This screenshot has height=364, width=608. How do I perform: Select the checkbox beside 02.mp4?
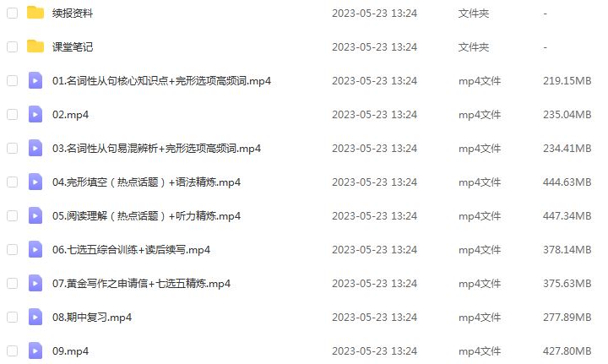tap(13, 114)
